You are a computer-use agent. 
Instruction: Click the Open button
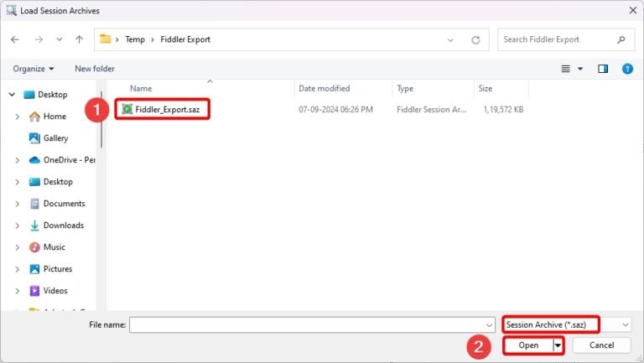point(528,345)
